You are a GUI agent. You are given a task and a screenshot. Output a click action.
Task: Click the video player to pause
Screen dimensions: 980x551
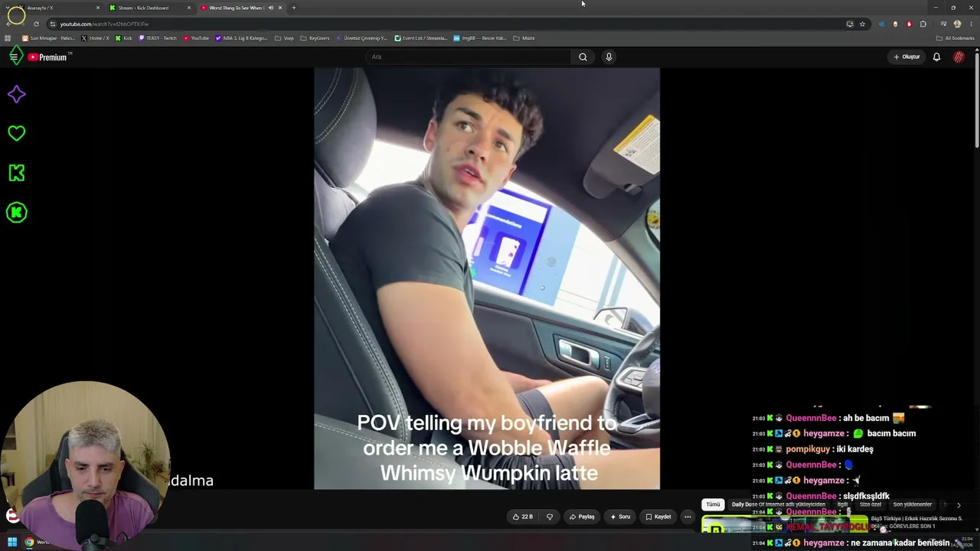[487, 279]
